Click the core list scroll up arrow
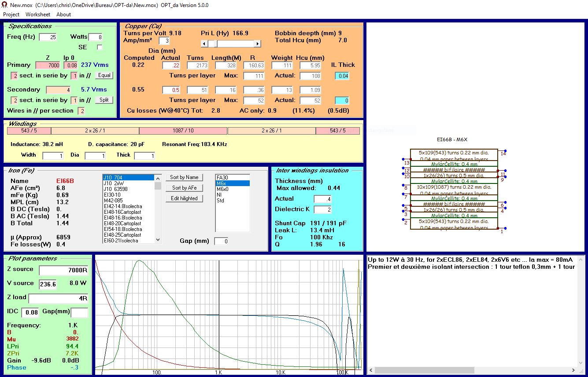 (158, 178)
